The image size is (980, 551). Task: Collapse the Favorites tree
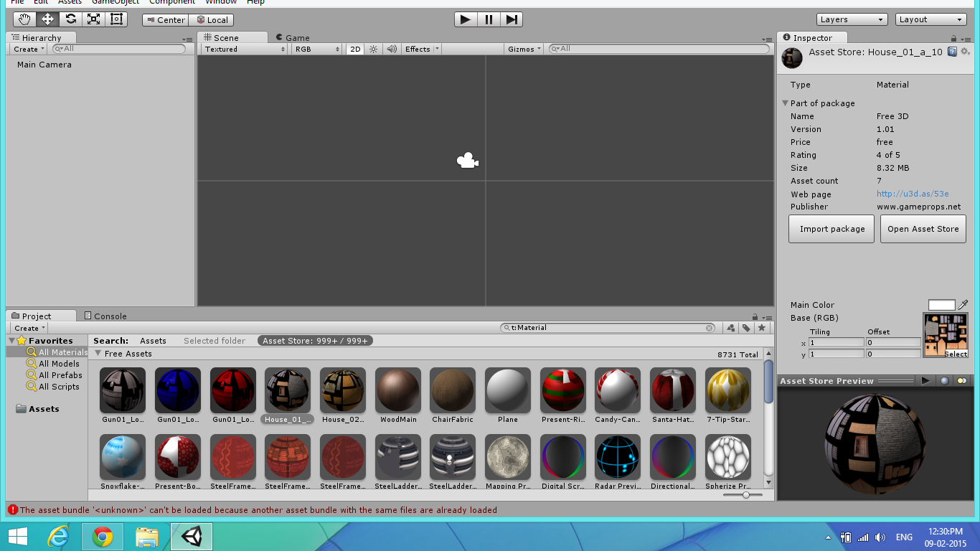(12, 341)
